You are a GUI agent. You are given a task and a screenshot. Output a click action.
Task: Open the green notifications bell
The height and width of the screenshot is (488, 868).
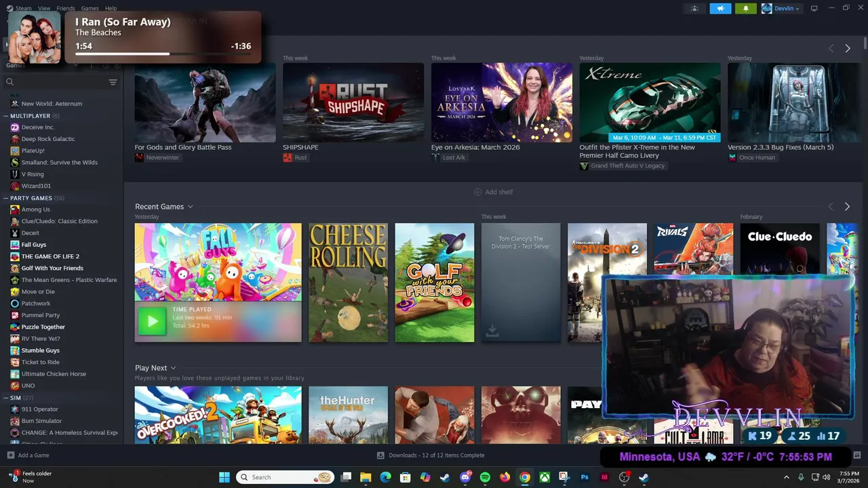point(746,8)
